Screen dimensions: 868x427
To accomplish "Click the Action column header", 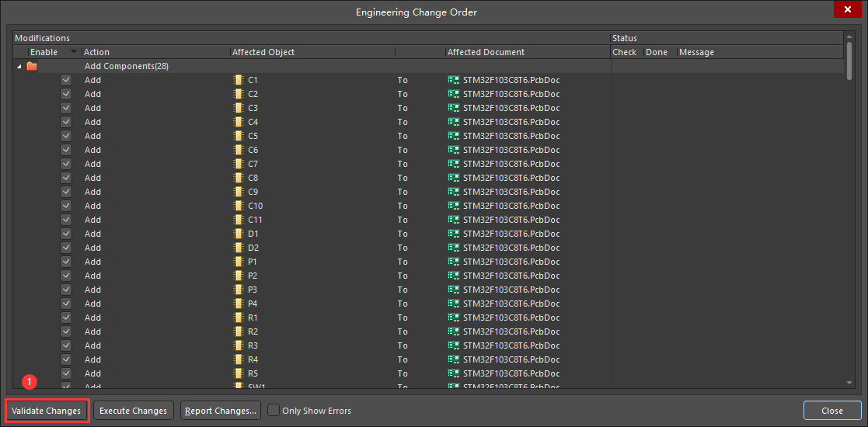I will point(155,52).
